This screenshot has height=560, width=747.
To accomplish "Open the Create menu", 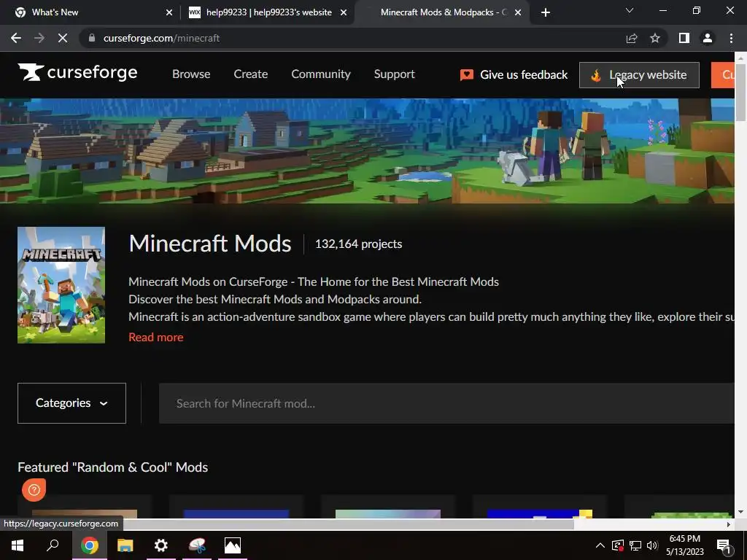I will [251, 74].
